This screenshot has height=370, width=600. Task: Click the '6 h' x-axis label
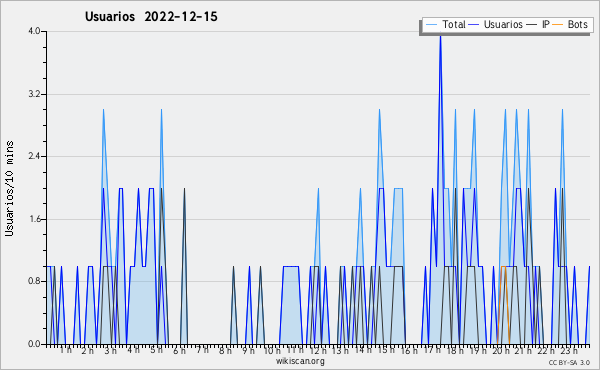tap(179, 350)
